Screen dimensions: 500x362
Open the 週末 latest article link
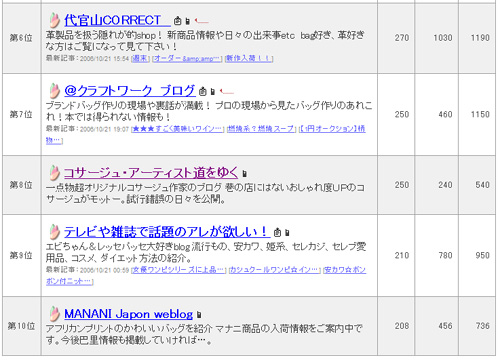(140, 58)
